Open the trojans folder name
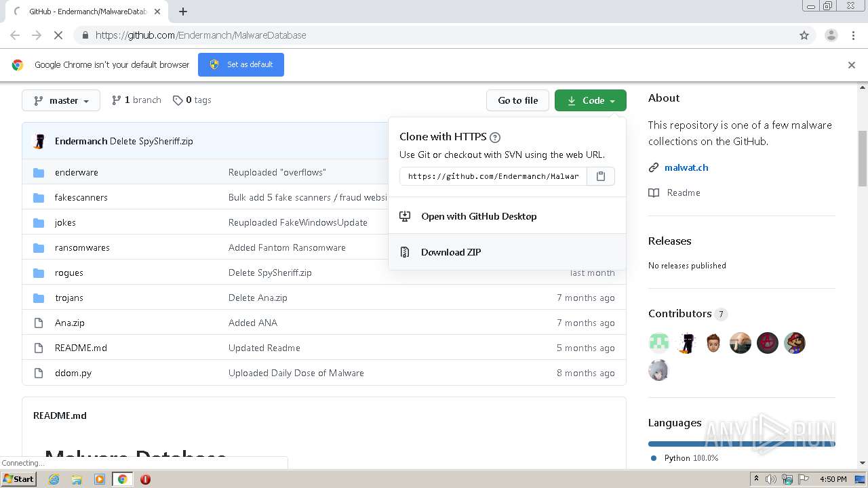The height and width of the screenshot is (488, 868). 69,298
